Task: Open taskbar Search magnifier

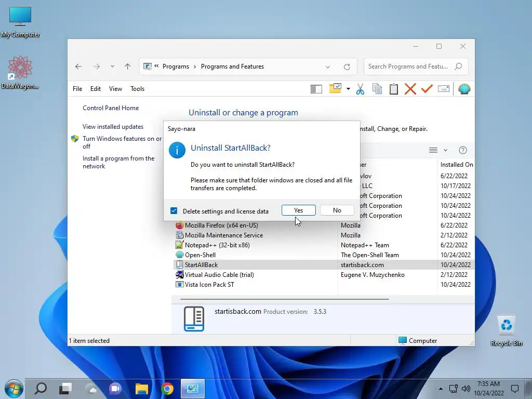Action: 41,389
